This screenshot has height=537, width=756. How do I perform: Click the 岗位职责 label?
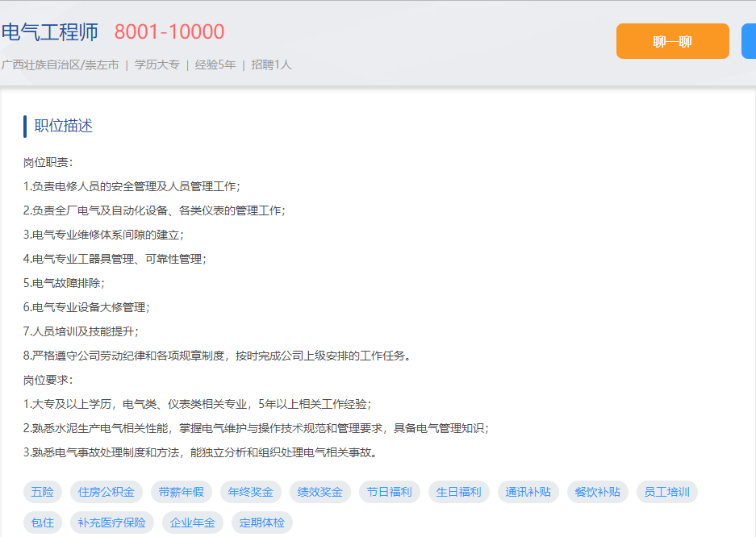48,162
